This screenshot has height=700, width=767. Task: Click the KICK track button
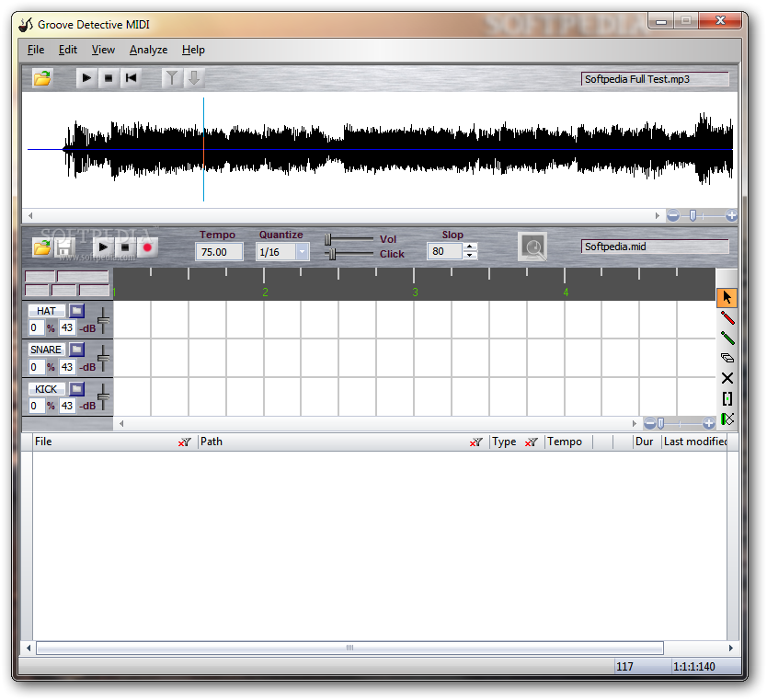[x=46, y=389]
